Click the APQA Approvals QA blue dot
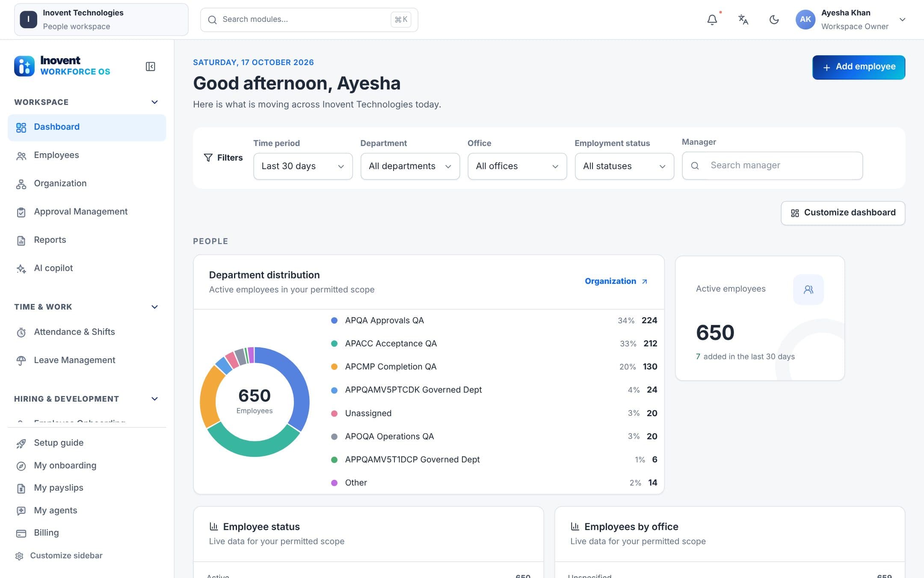This screenshot has width=924, height=578. click(334, 320)
